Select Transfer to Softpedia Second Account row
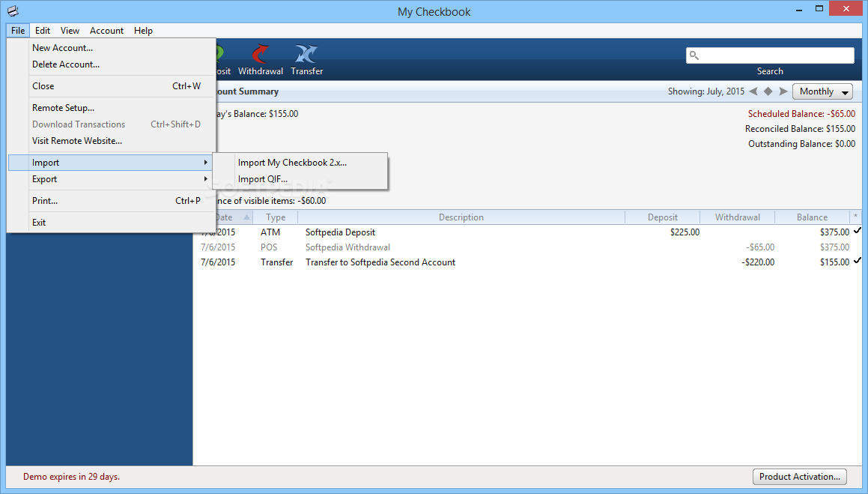The width and height of the screenshot is (868, 494). (x=528, y=262)
